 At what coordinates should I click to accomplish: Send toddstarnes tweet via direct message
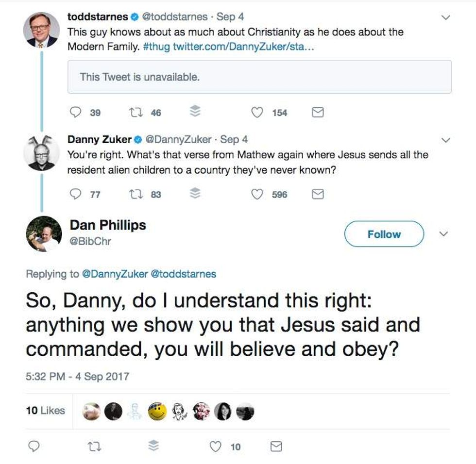pyautogui.click(x=317, y=113)
